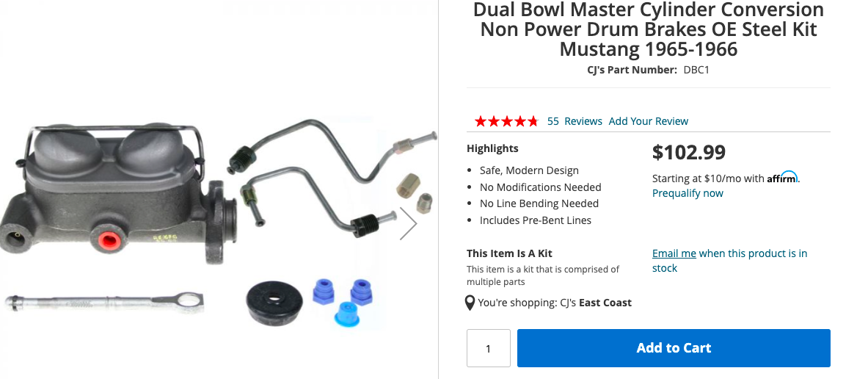The image size is (868, 379).
Task: Add the kit to cart
Action: pos(674,348)
